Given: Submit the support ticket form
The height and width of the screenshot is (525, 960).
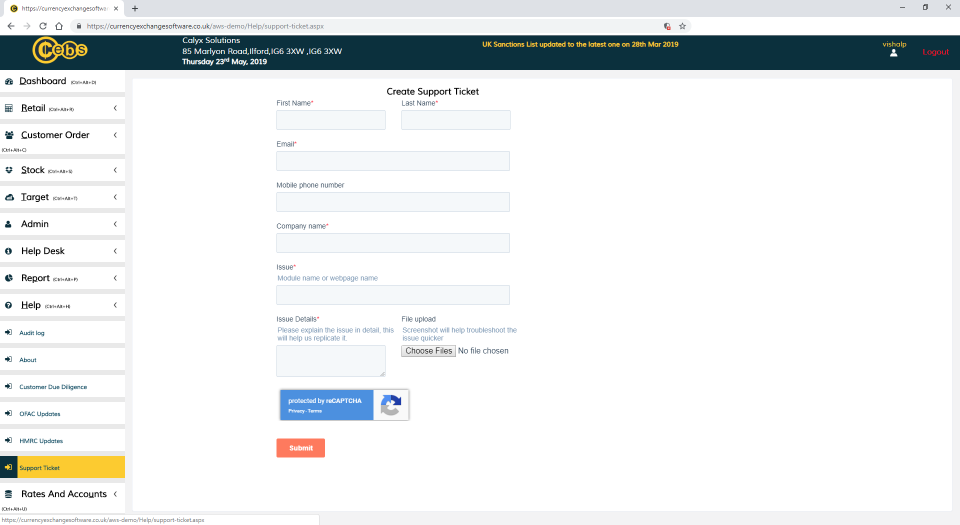Looking at the screenshot, I should coord(301,448).
